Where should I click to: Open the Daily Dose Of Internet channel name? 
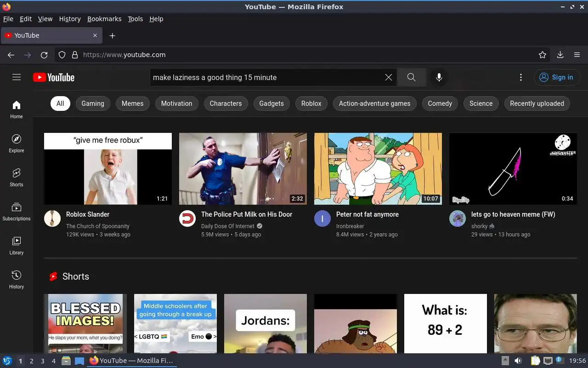(x=228, y=226)
